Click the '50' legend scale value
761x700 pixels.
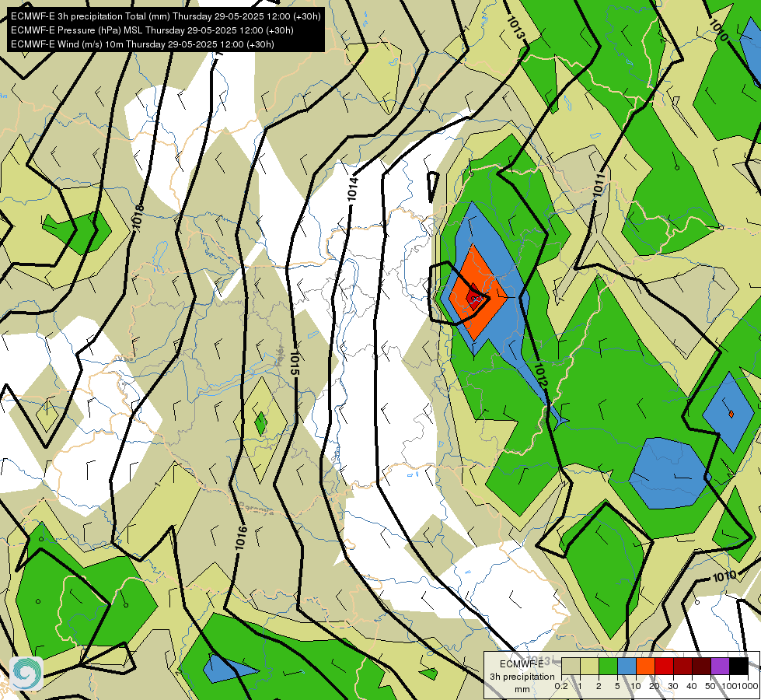tap(710, 686)
